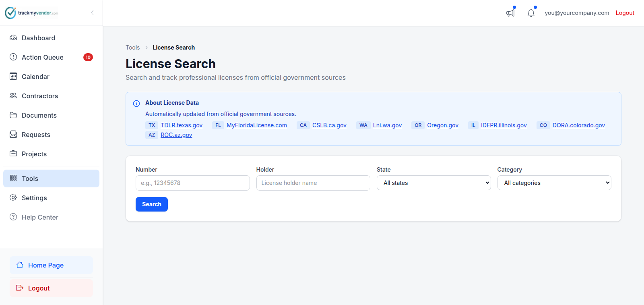Click the AZ state tag

click(152, 135)
